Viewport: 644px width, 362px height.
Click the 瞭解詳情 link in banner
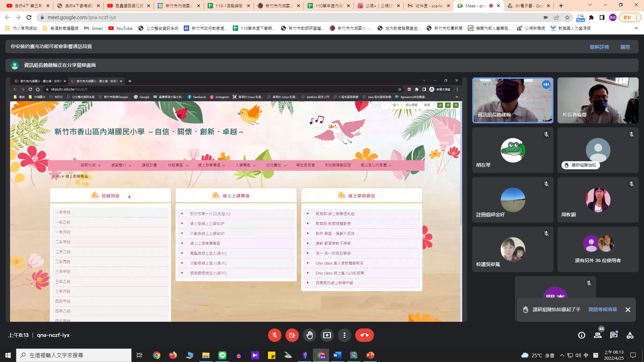click(599, 47)
